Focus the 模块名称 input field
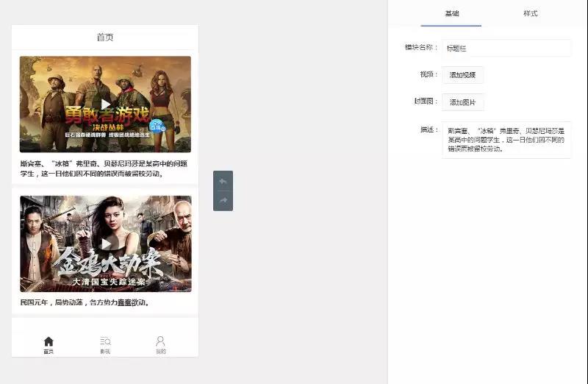The image size is (588, 384). click(506, 48)
